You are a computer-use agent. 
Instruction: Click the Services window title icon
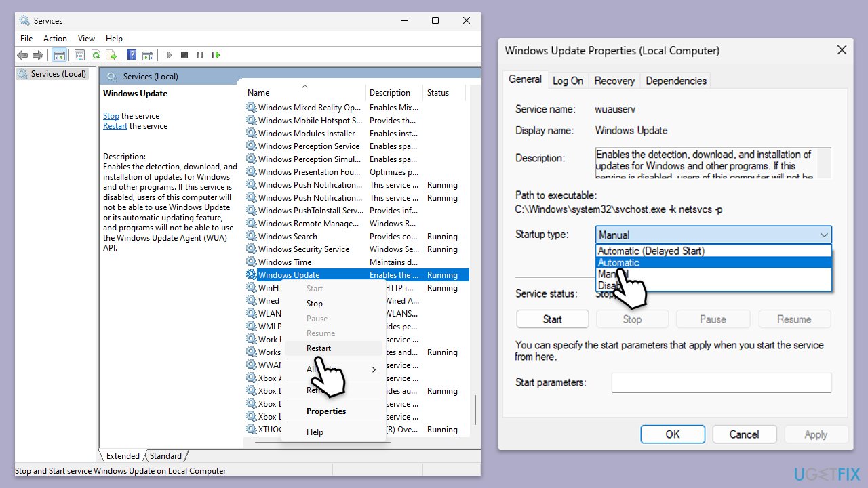point(24,21)
